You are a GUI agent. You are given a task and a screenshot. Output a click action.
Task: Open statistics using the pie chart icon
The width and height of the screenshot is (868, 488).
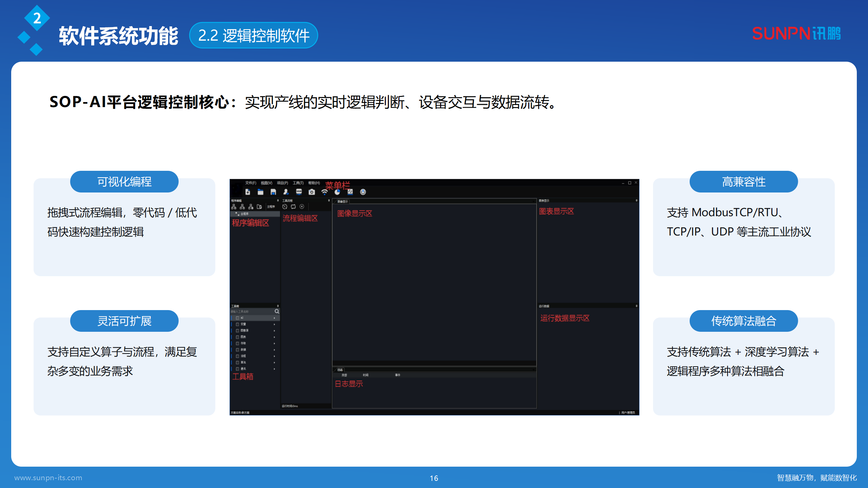click(x=337, y=192)
